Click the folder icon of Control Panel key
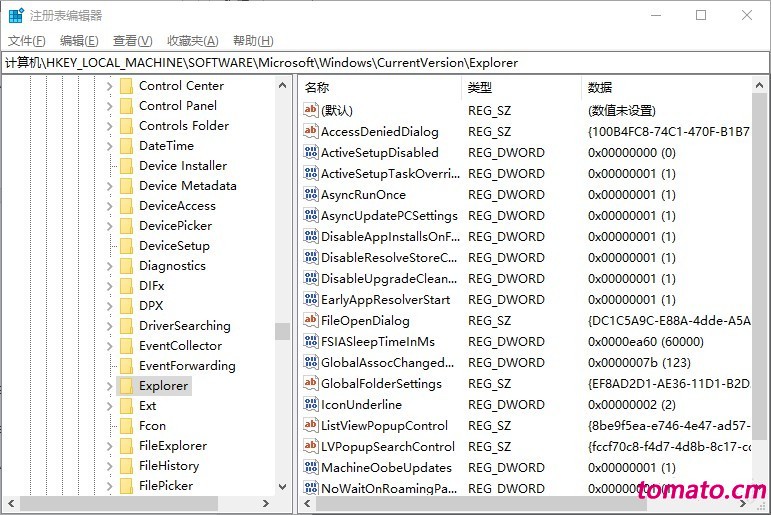The width and height of the screenshot is (771, 515). point(126,106)
